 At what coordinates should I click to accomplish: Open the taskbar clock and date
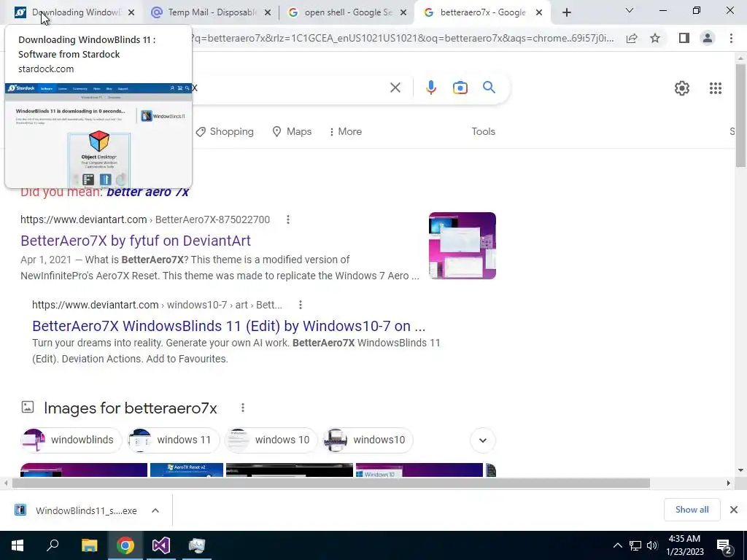pyautogui.click(x=685, y=545)
